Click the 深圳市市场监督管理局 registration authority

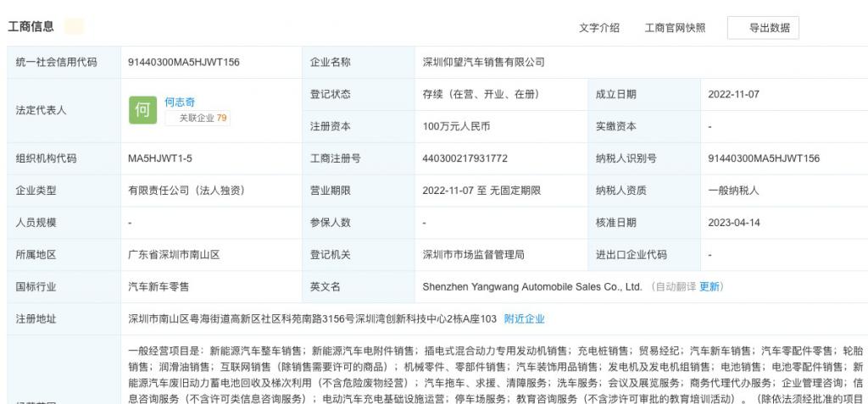click(x=473, y=255)
